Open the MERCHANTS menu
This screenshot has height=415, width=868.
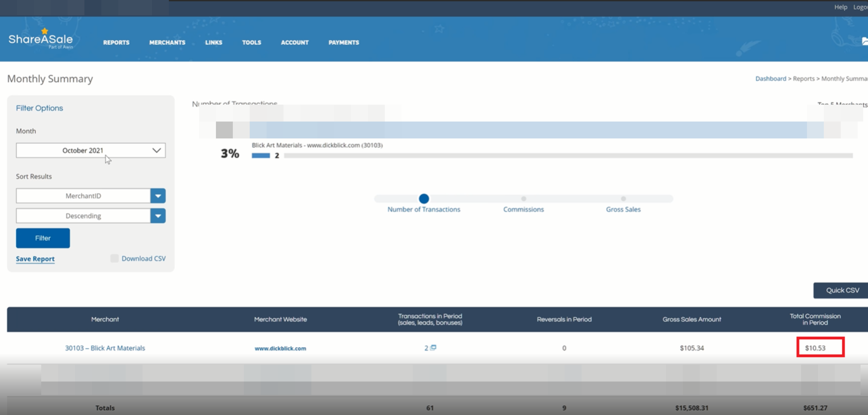167,43
